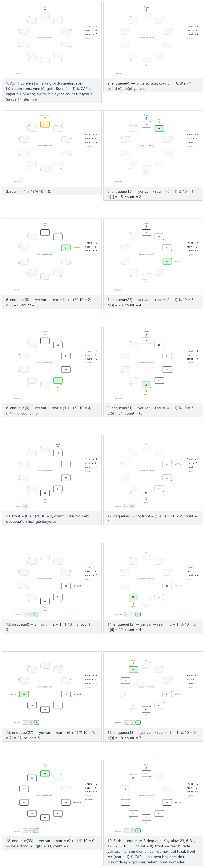Click green cell 27 in step 15 diagram
Image resolution: width=205 pixels, height=868 pixels.
24,694
